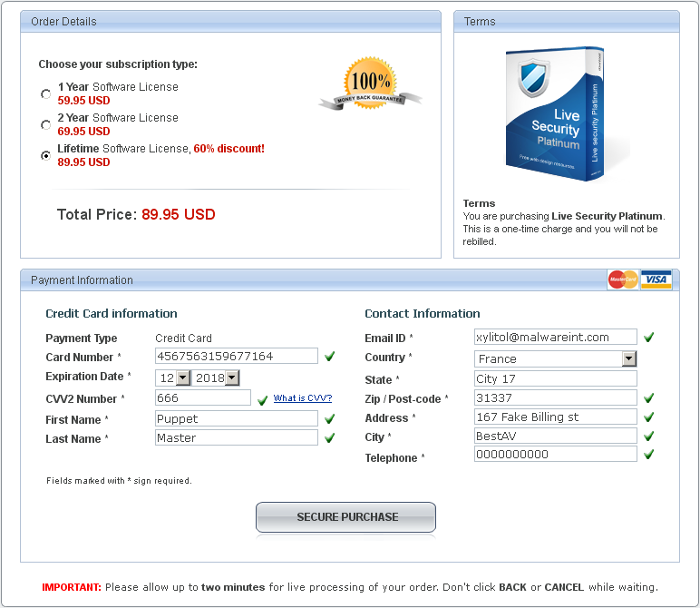Viewport: 700px width, 608px height.
Task: Click into the State field
Action: (x=556, y=378)
